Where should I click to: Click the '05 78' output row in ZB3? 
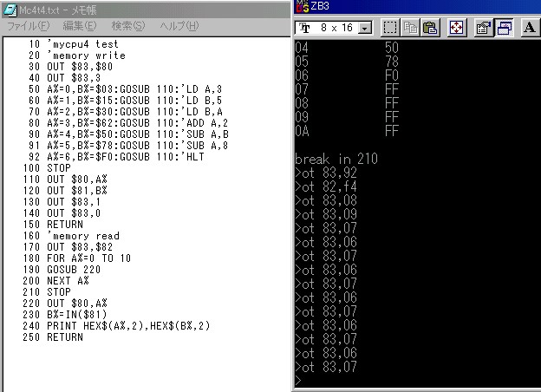(x=347, y=62)
